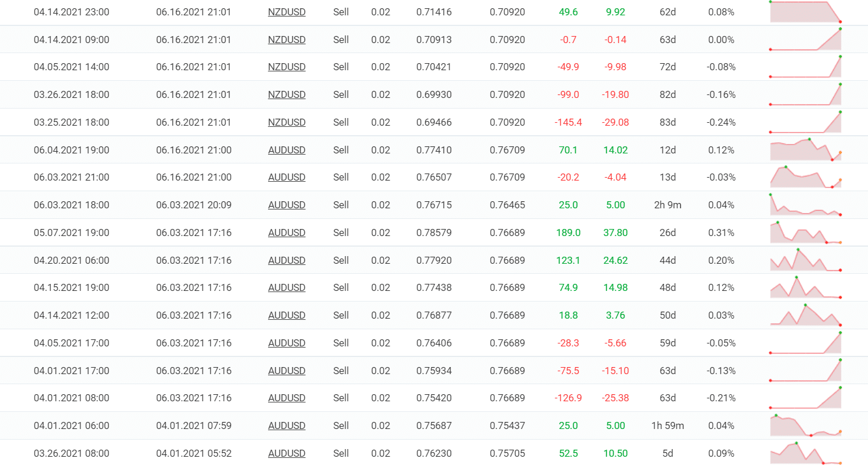Viewport: 868px width, 465px height.
Task: Open the NZDUSD link in the 04.05.2021 14:00 row
Action: coord(286,67)
